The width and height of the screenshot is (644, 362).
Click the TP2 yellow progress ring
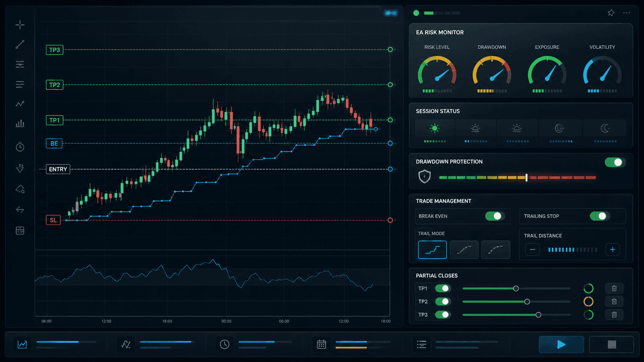(x=588, y=301)
